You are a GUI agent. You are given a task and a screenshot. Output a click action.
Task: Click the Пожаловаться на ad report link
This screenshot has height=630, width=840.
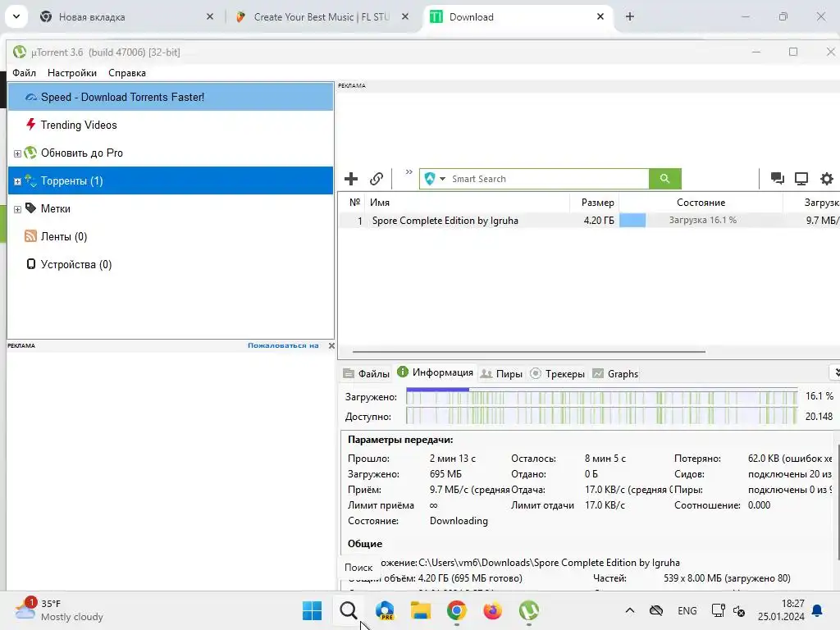(283, 345)
